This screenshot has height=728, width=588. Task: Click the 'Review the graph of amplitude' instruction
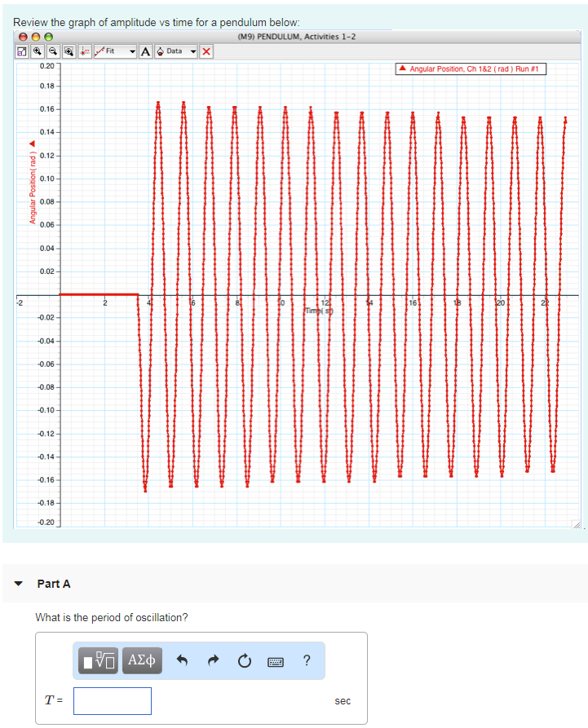(157, 22)
